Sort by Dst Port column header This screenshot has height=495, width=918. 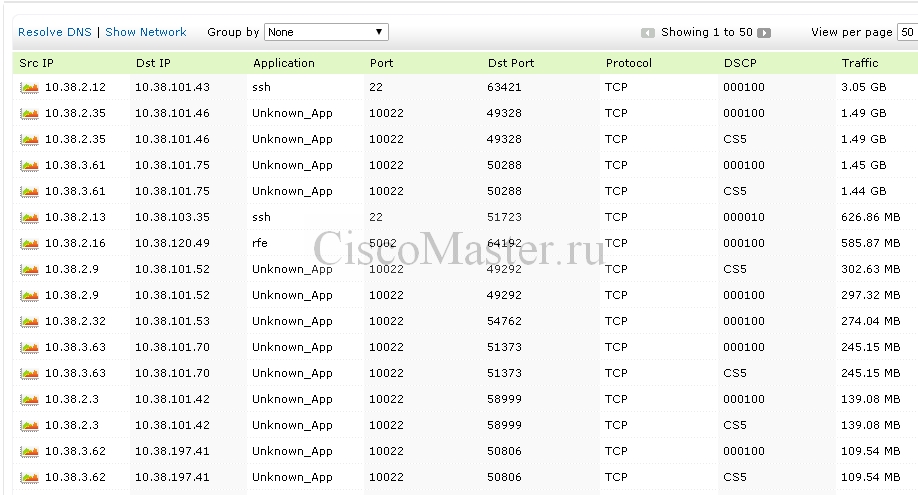tap(511, 63)
